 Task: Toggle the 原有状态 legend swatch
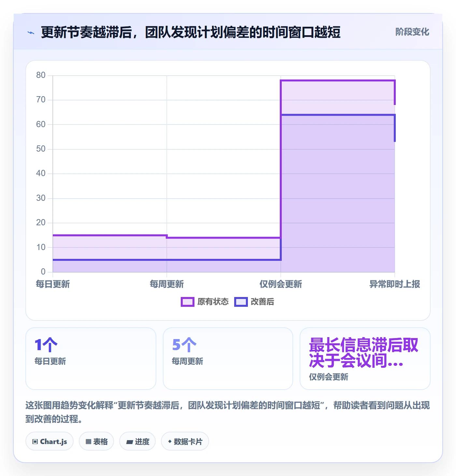[188, 302]
